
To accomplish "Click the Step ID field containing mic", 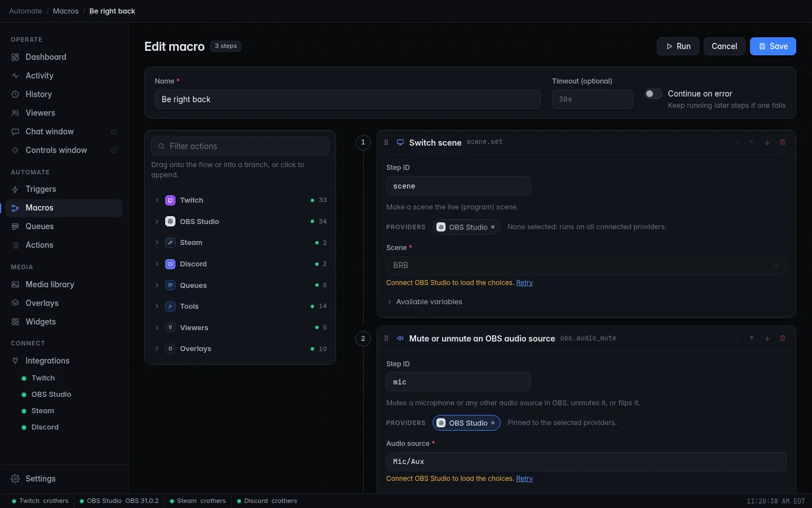I will pyautogui.click(x=458, y=382).
